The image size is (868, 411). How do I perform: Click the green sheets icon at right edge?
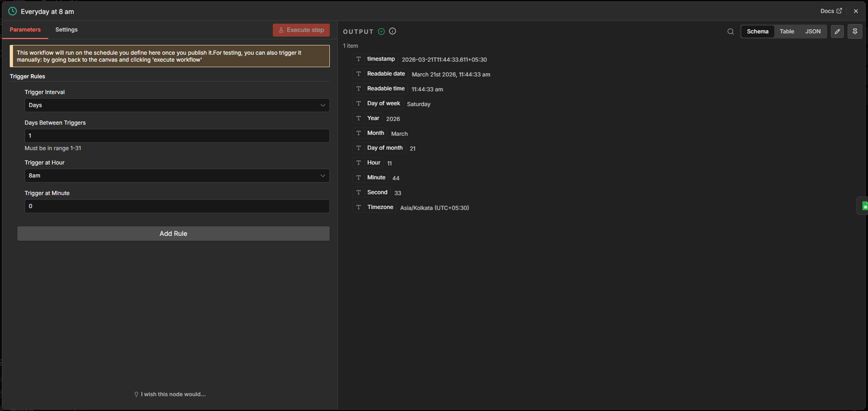point(864,206)
